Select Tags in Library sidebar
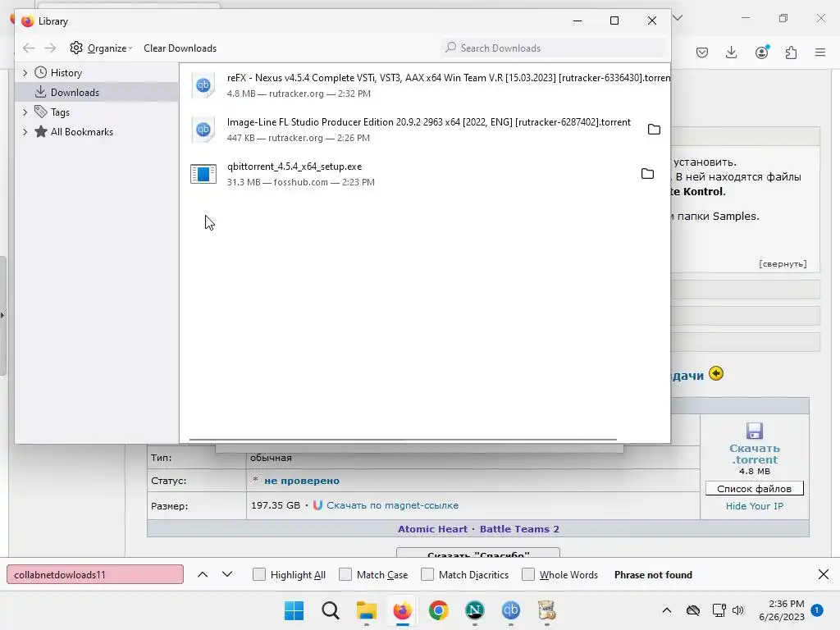 [60, 112]
